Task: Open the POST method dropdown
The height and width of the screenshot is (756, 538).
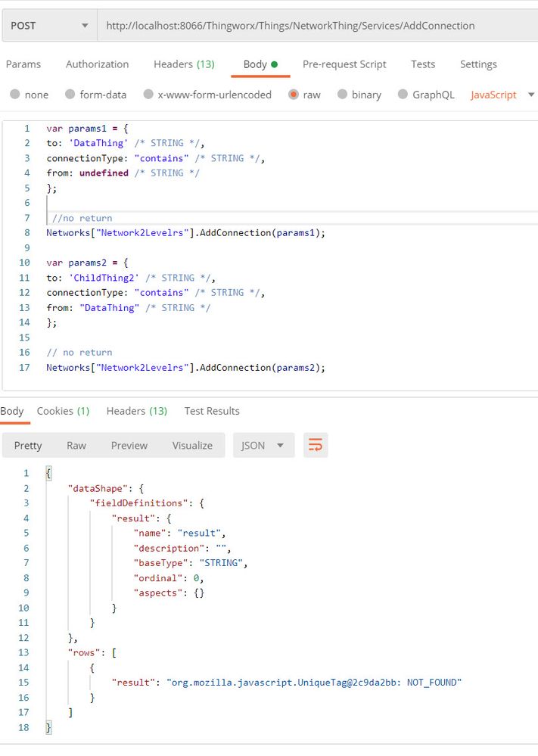Action: coord(48,26)
